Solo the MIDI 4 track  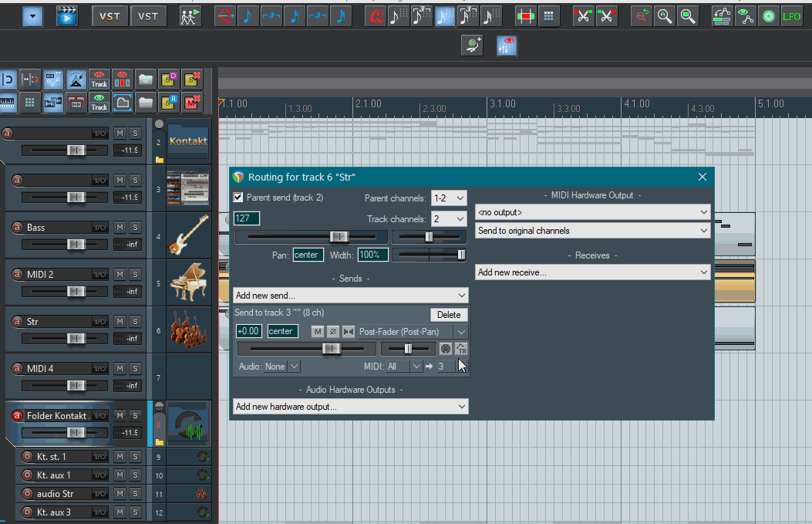(x=135, y=369)
